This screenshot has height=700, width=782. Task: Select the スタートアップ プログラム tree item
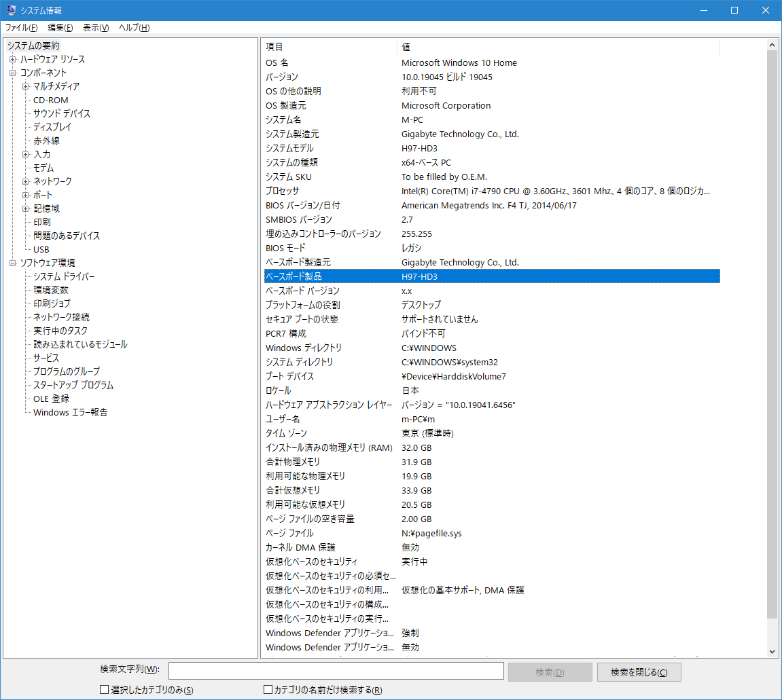73,385
